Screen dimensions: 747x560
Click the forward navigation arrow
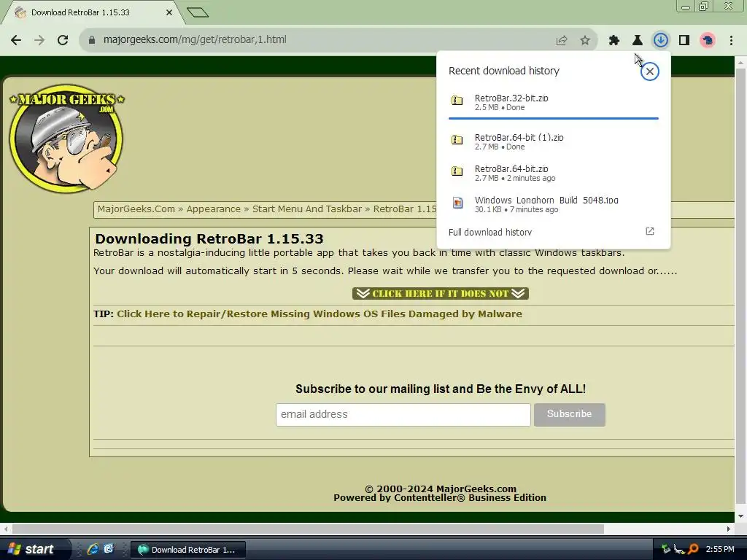point(39,40)
